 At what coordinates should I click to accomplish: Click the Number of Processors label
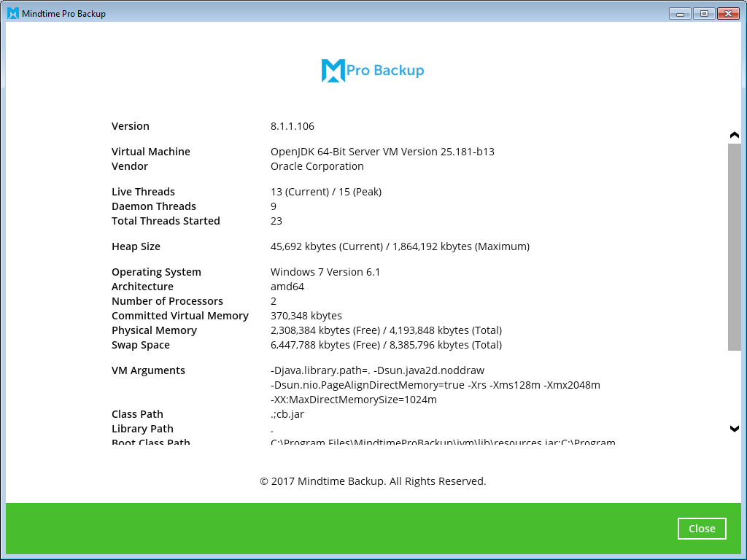pos(167,301)
